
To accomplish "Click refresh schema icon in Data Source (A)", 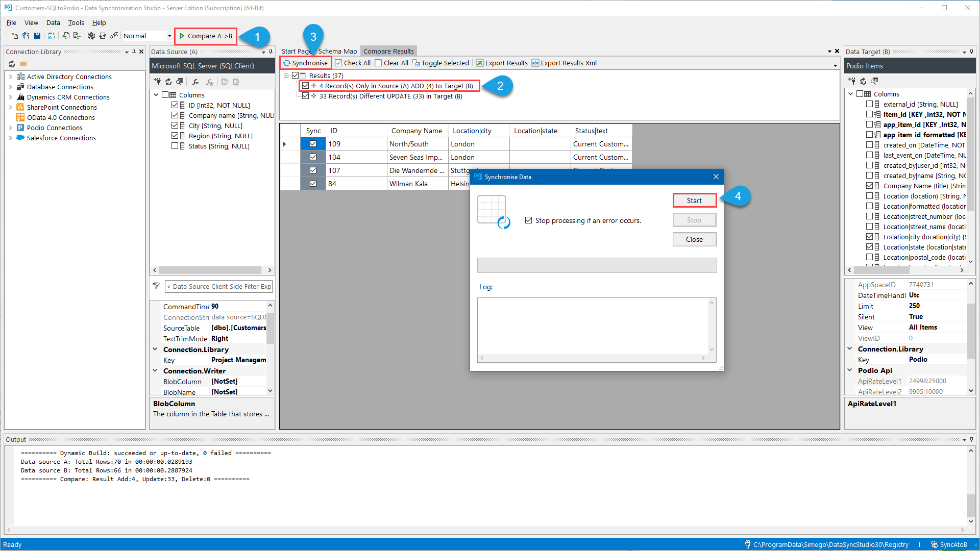I will point(168,82).
